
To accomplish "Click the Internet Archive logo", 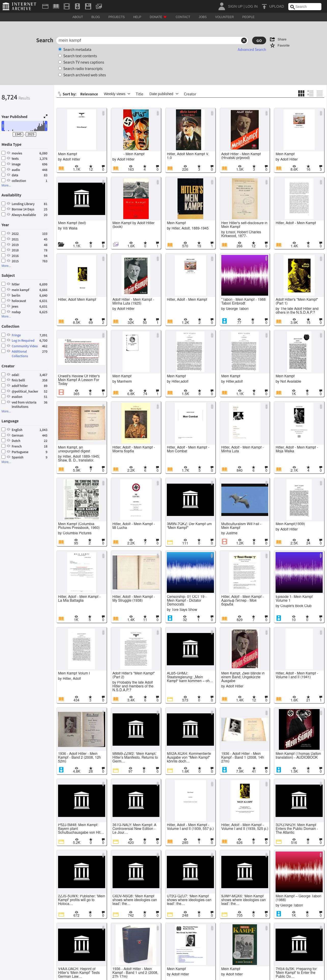I will pyautogui.click(x=19, y=6).
